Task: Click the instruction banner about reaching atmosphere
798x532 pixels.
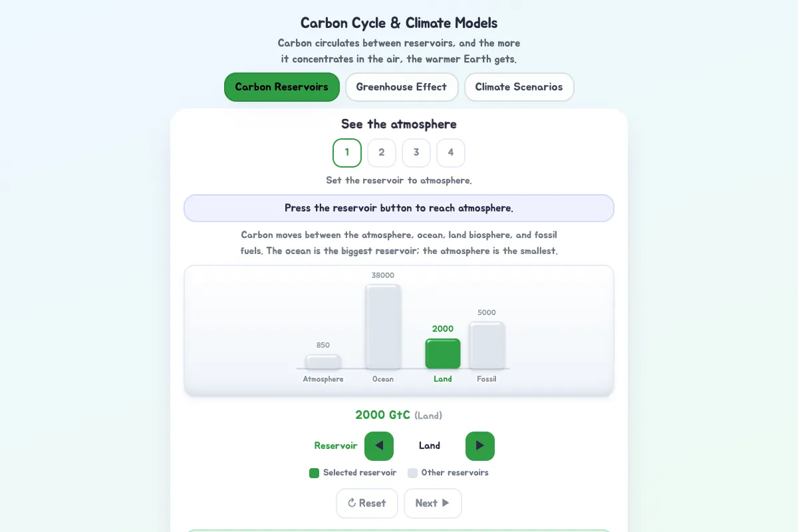Action: pyautogui.click(x=399, y=208)
